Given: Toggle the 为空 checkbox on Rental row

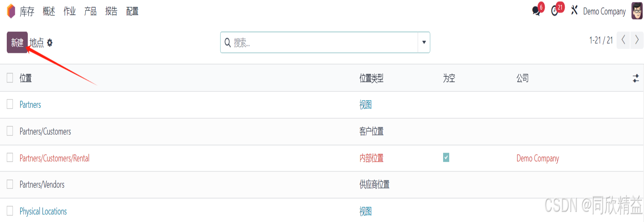Looking at the screenshot, I should (x=446, y=157).
